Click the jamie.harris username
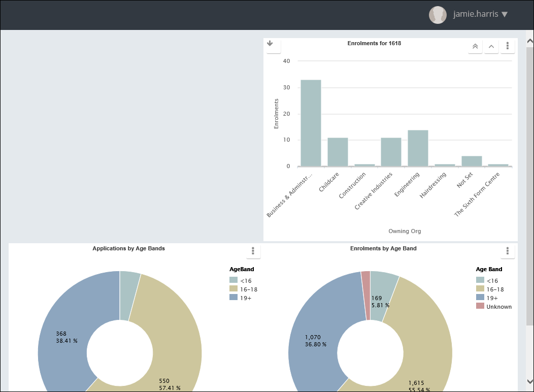534x392 pixels. tap(476, 15)
